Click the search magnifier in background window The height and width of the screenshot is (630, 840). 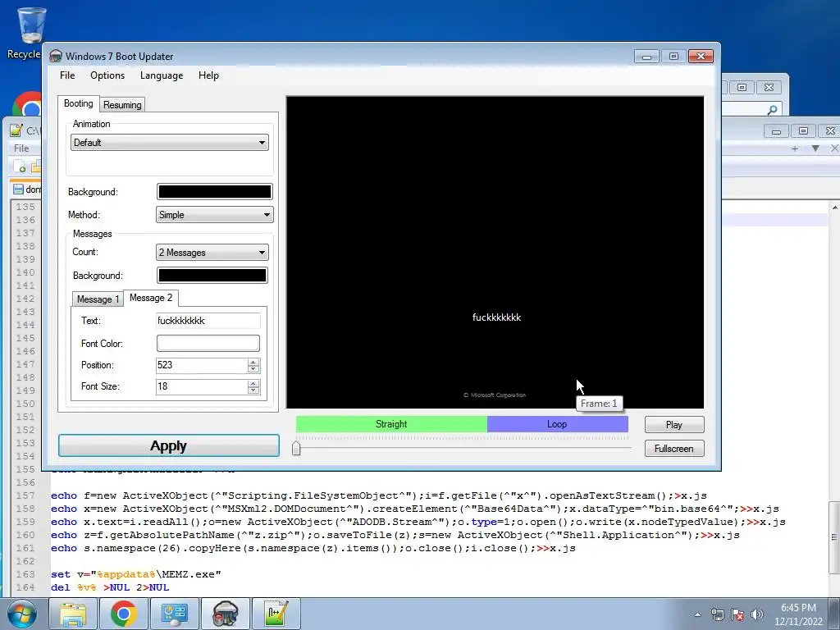tap(773, 110)
